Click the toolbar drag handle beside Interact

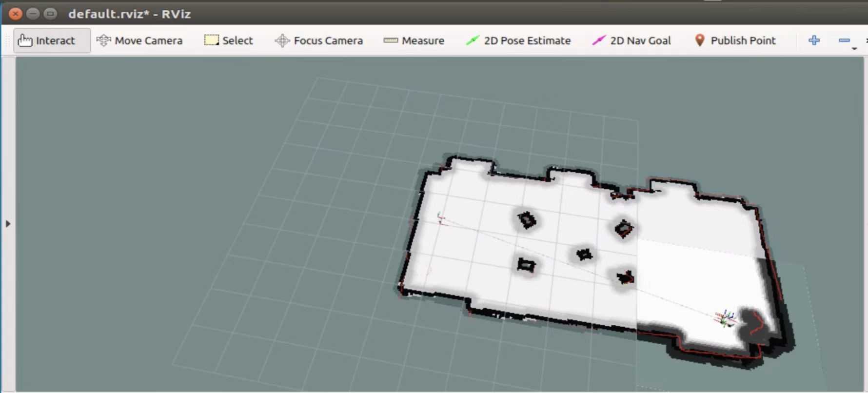tap(7, 40)
